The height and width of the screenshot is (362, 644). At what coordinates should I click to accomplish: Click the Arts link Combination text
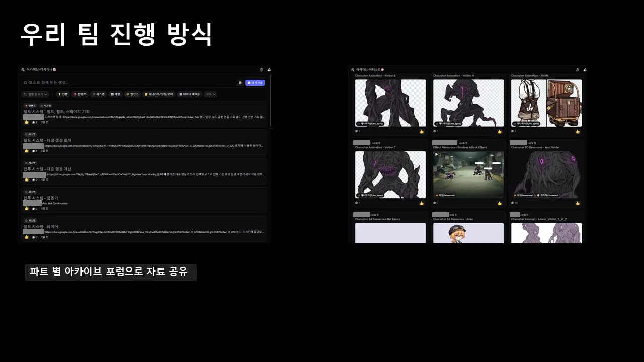[x=55, y=203]
